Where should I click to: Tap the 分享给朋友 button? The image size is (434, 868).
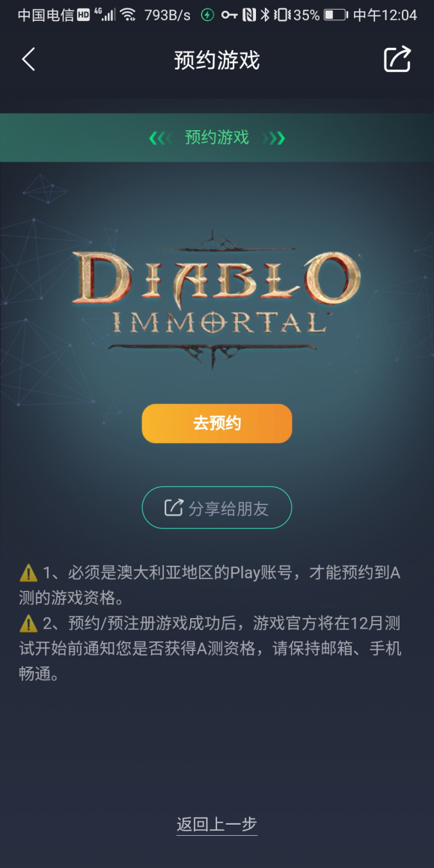[217, 507]
